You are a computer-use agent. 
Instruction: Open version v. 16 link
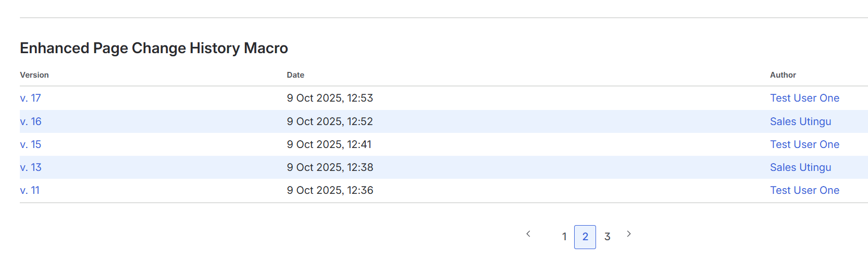pos(31,121)
